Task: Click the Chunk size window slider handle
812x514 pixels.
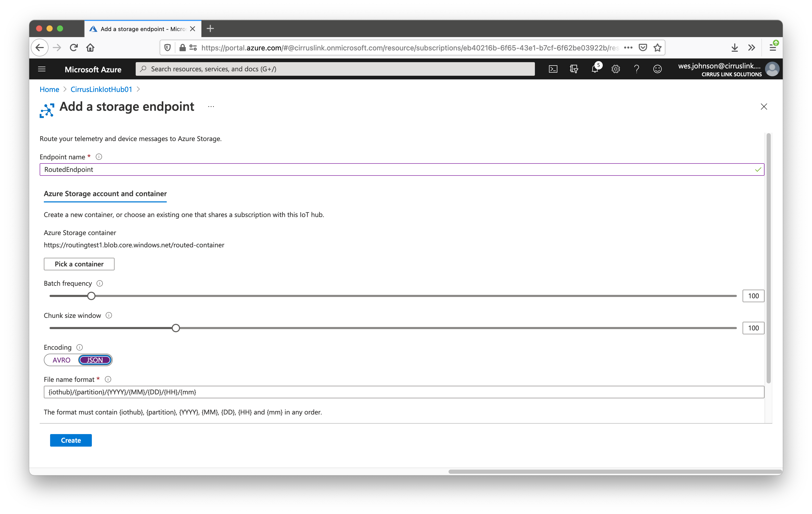Action: [176, 328]
